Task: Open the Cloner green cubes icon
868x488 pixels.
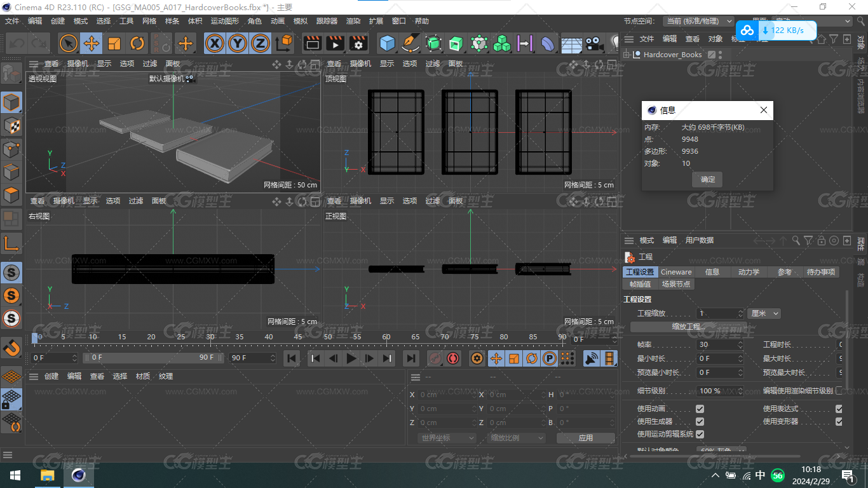Action: [x=502, y=43]
